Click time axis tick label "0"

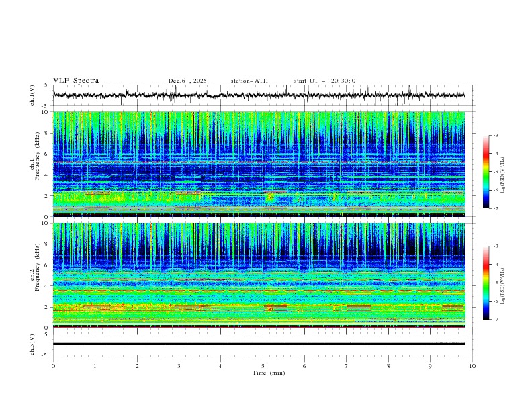(x=53, y=366)
